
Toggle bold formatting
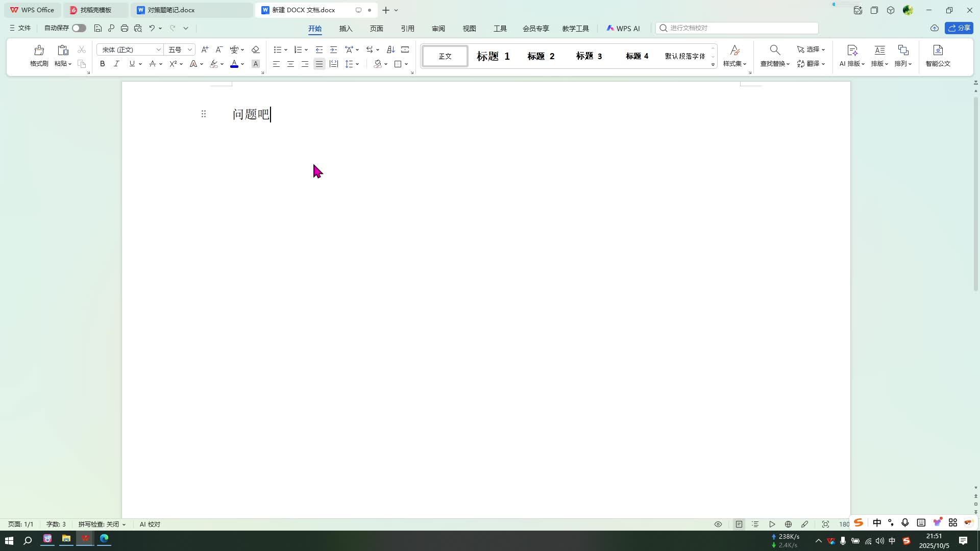[102, 64]
